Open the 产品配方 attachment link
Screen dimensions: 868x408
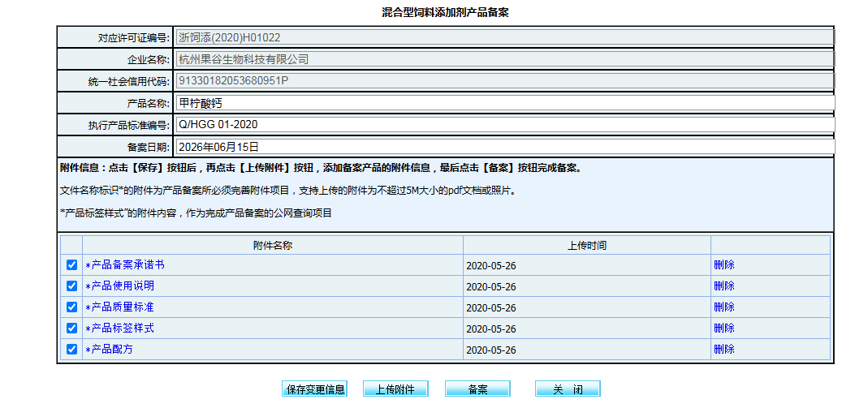[109, 349]
